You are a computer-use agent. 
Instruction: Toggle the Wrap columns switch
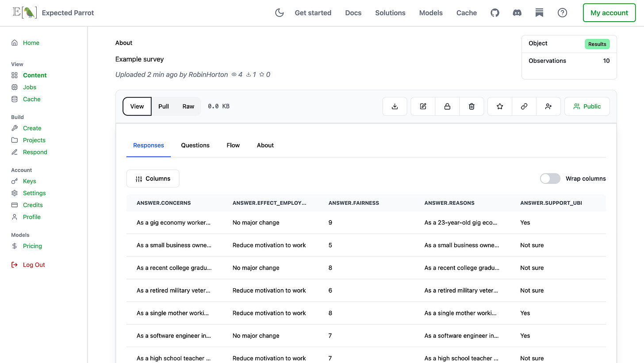click(x=550, y=179)
